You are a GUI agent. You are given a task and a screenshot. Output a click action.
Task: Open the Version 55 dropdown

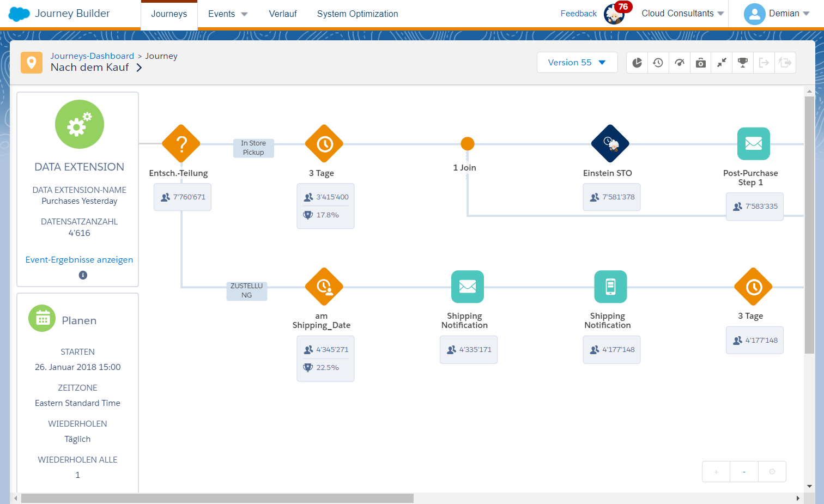577,62
